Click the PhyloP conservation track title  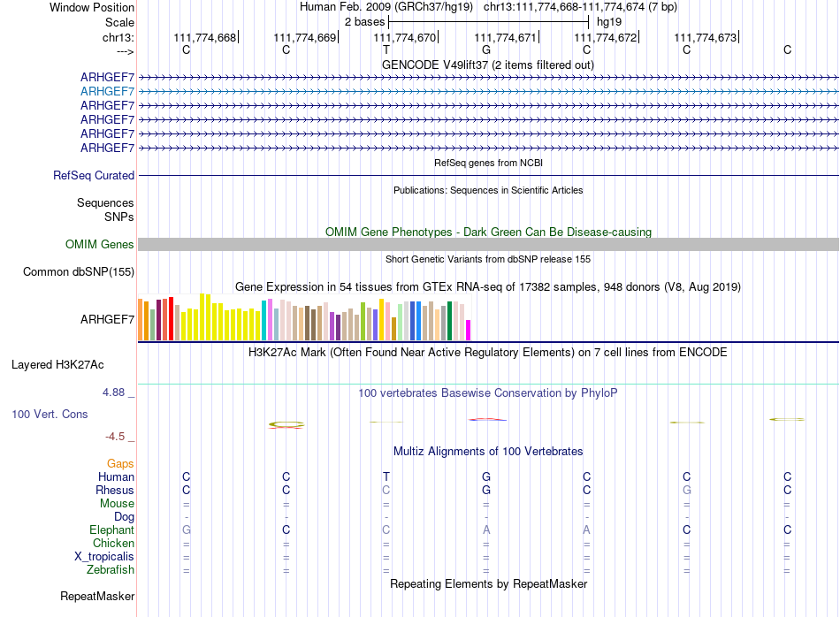point(488,393)
